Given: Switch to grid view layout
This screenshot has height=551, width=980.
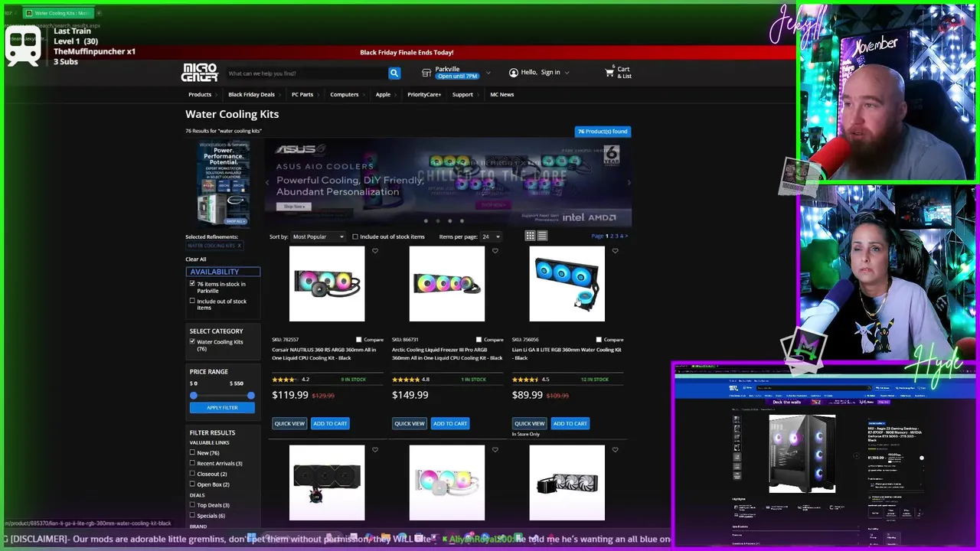Looking at the screenshot, I should coord(530,236).
